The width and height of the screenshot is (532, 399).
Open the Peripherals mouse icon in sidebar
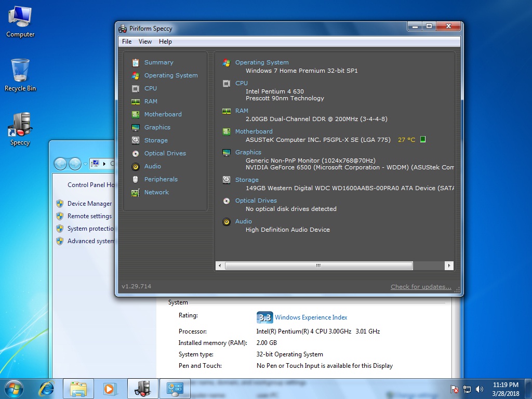point(136,179)
